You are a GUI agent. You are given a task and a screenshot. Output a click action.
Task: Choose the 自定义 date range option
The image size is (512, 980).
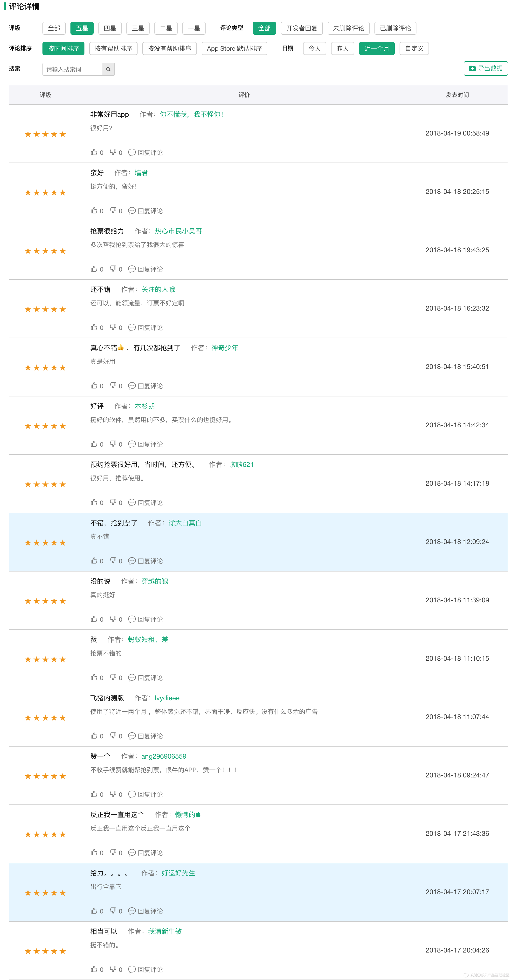point(414,48)
